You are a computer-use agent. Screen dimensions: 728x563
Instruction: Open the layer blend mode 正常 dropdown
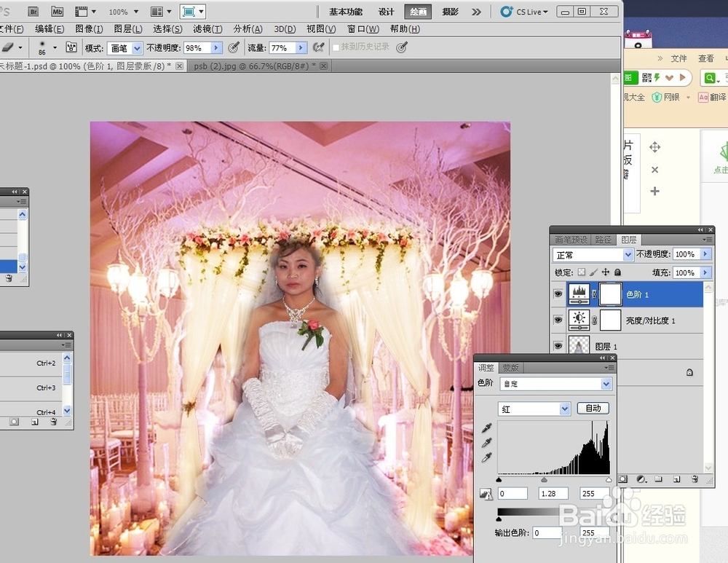click(x=628, y=255)
